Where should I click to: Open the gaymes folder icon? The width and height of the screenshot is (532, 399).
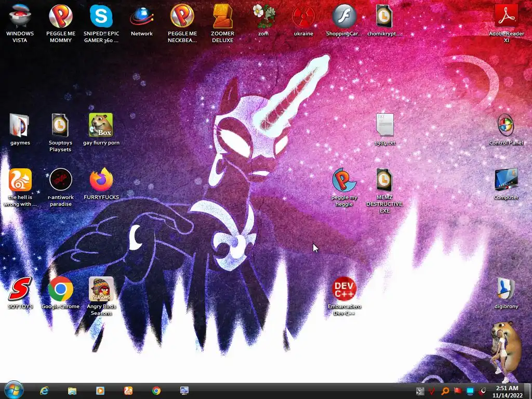point(20,125)
